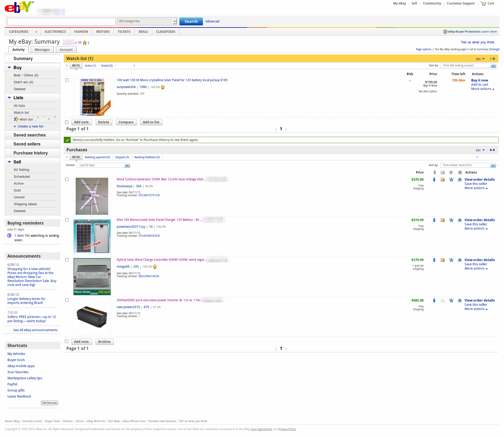504x438 pixels.
Task: Click feedback left star for 80w Solar Panel
Action: point(451,220)
